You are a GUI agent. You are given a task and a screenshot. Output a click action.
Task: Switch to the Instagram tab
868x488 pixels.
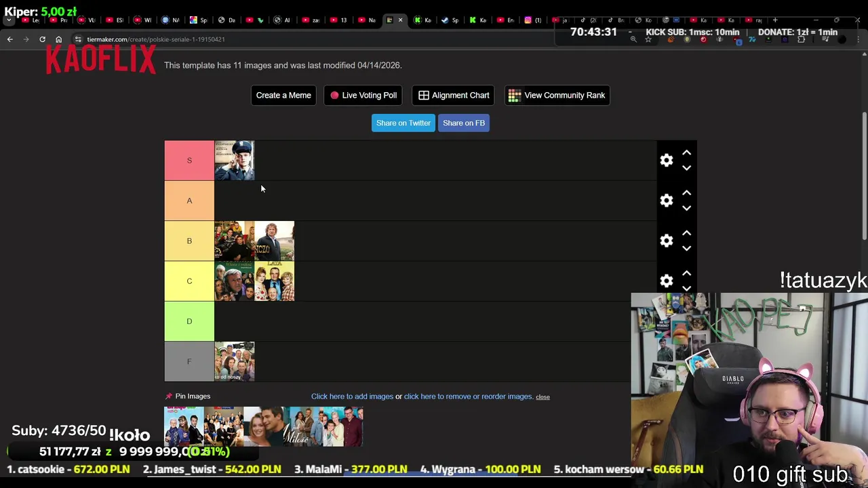point(532,20)
